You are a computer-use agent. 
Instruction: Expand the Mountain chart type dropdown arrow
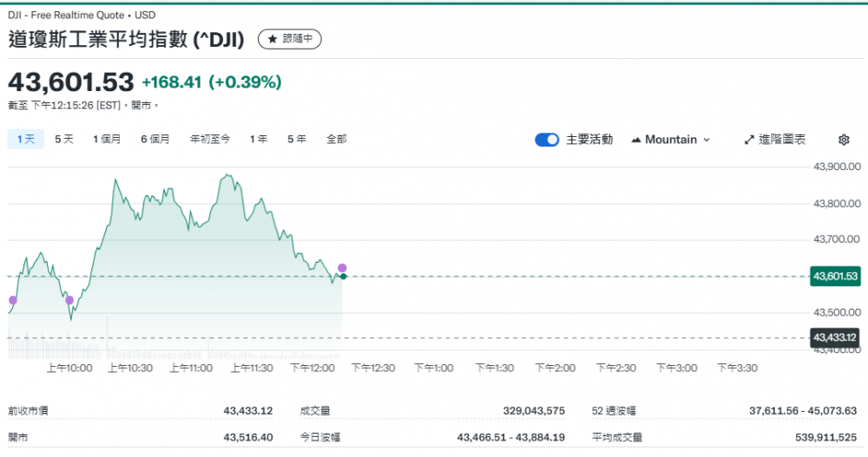point(707,140)
